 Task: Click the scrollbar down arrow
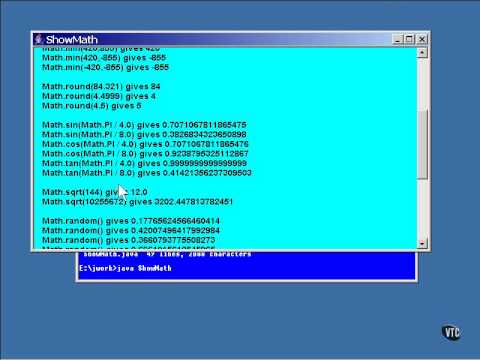422,244
